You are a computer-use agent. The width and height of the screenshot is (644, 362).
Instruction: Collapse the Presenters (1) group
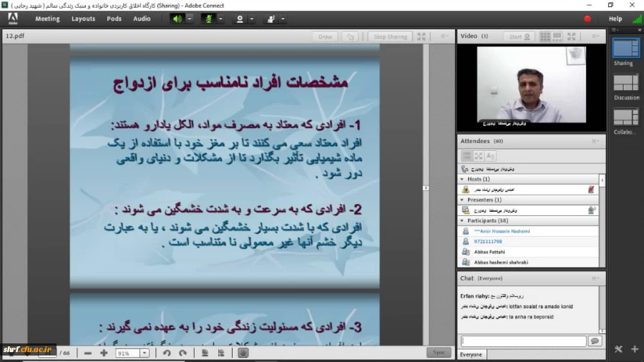pyautogui.click(x=462, y=200)
